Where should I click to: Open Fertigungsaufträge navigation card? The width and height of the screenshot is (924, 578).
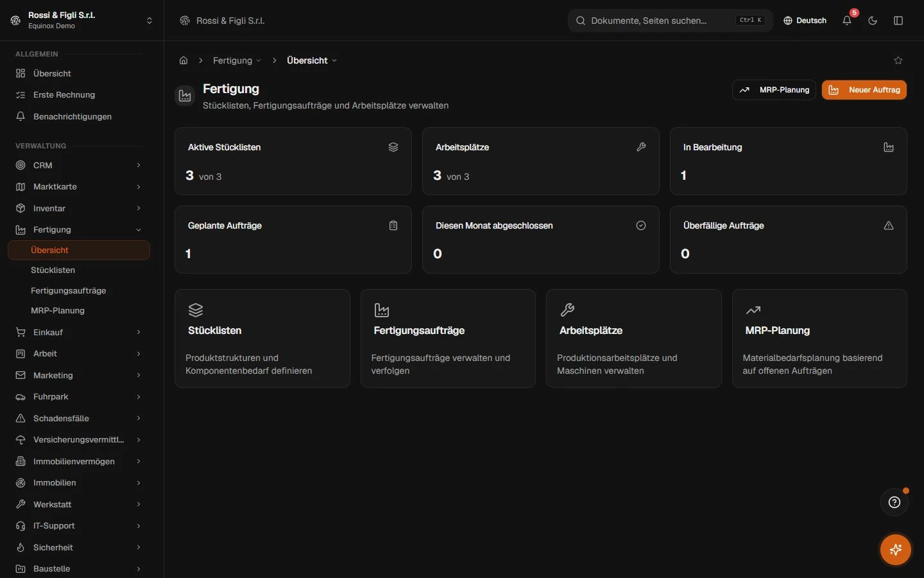(x=448, y=338)
